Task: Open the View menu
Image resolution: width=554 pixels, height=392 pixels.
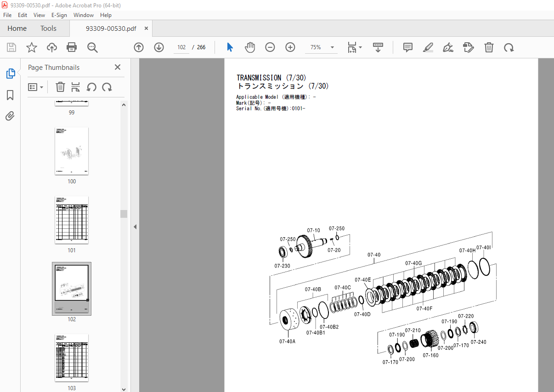Action: coord(39,15)
